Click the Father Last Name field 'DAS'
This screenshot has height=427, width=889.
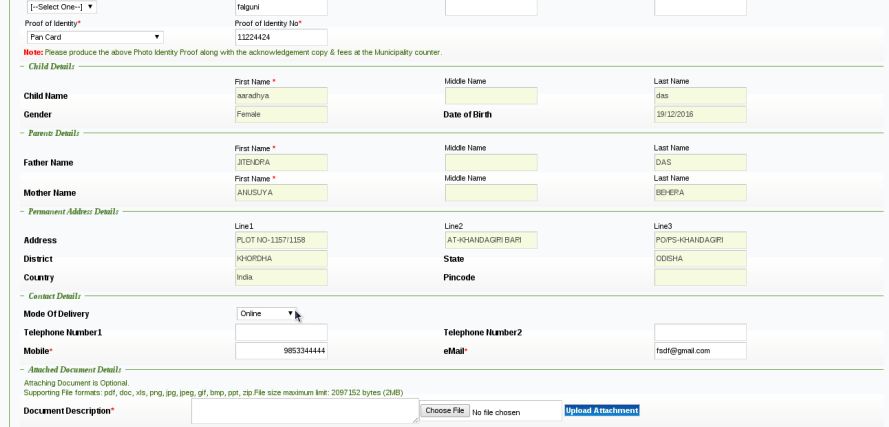point(700,162)
